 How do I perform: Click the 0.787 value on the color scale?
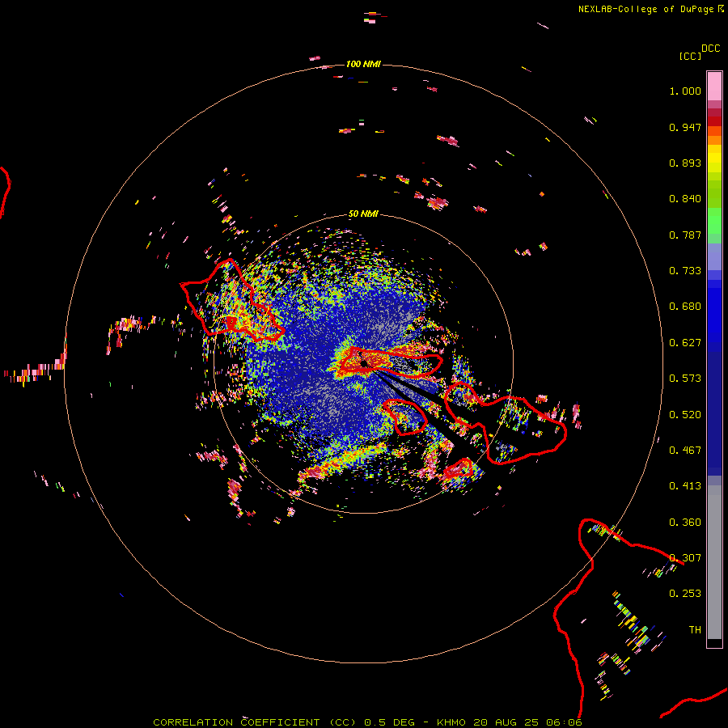(685, 235)
